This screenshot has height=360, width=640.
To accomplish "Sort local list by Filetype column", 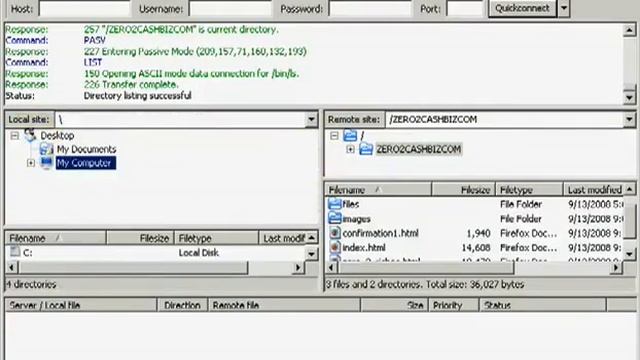I will 216,238.
